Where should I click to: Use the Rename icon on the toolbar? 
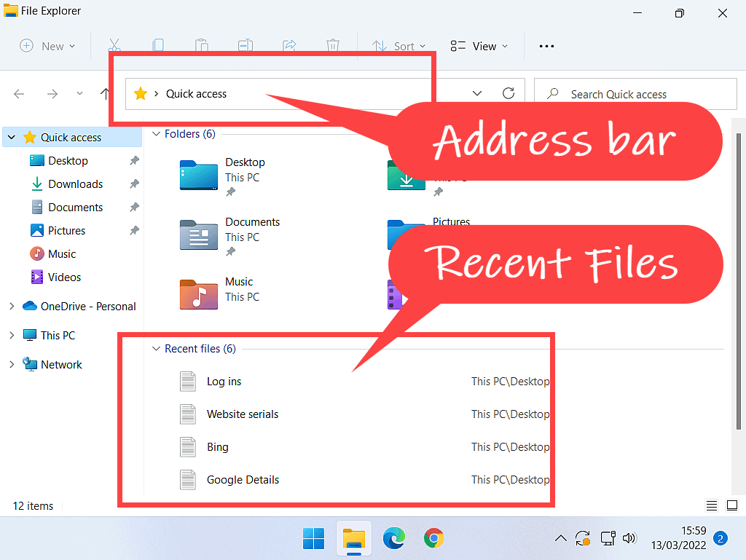tap(246, 46)
